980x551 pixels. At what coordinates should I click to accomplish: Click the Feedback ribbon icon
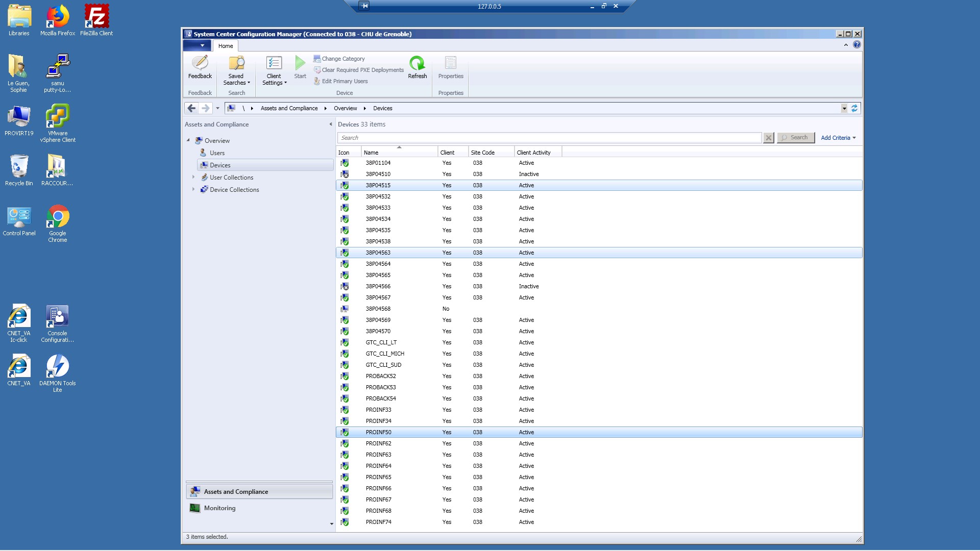pos(200,67)
